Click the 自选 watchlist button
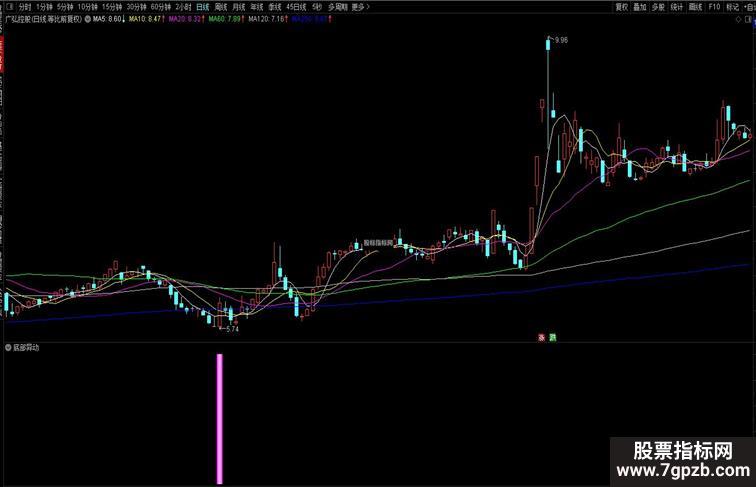756x487 pixels. (x=750, y=7)
